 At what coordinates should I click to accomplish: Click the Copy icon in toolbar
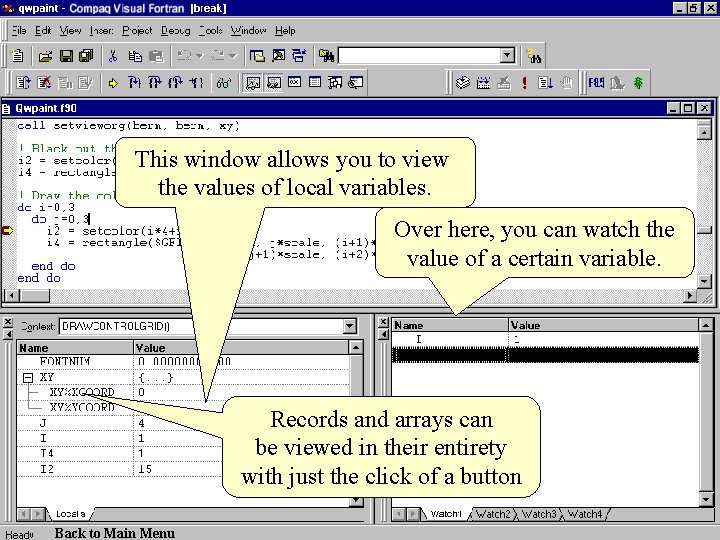[x=135, y=56]
